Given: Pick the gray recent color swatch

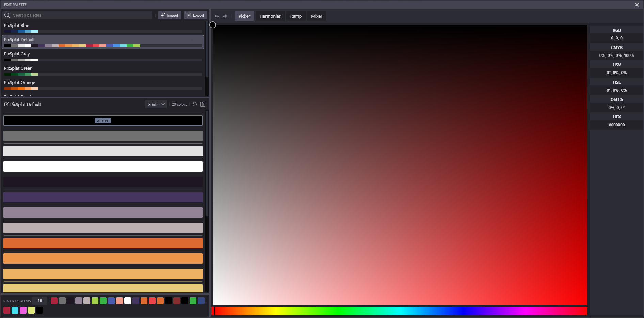Looking at the screenshot, I should tap(62, 301).
